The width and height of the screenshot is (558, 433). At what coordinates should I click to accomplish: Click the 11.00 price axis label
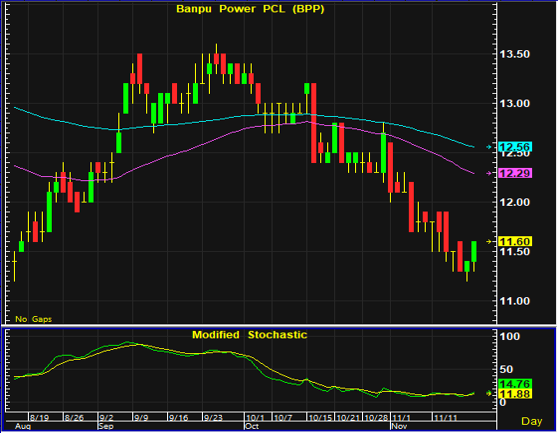pyautogui.click(x=515, y=301)
